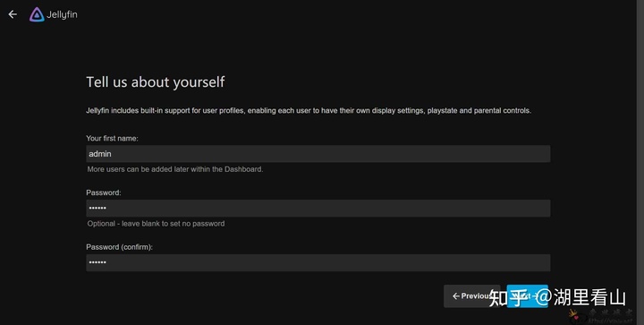Click the 'Tell us about yourself' heading
644x325 pixels.
pyautogui.click(x=156, y=82)
